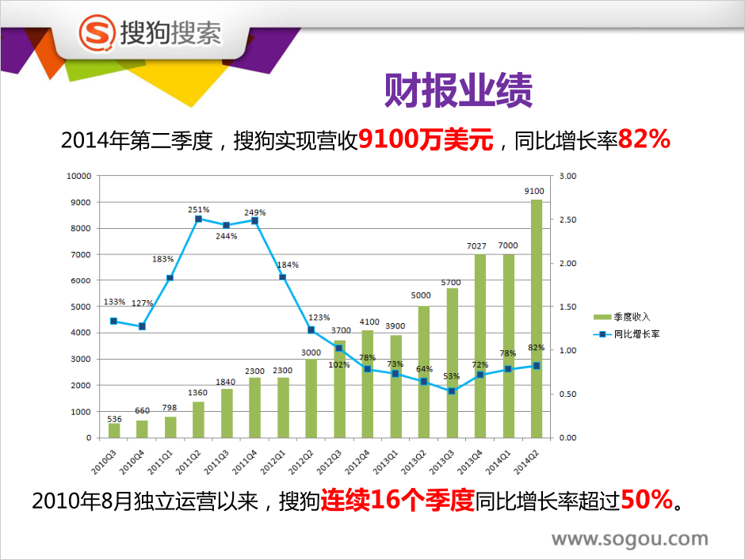The width and height of the screenshot is (745, 560).
Task: Click the red 连续16个季度 text
Action: (x=398, y=500)
